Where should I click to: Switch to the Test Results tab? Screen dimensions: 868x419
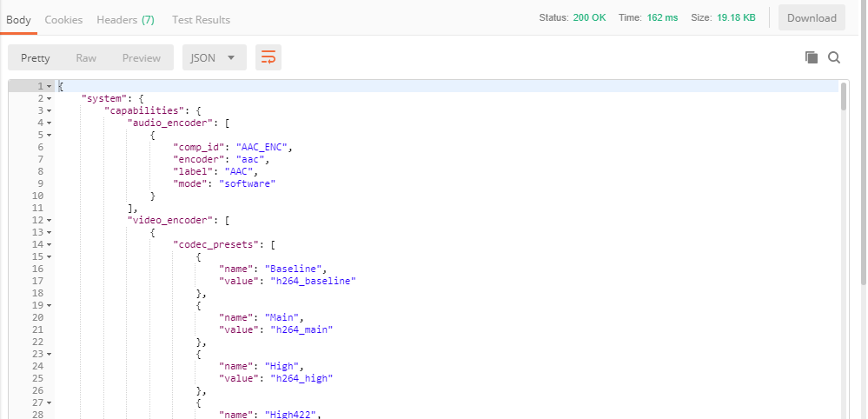[201, 19]
